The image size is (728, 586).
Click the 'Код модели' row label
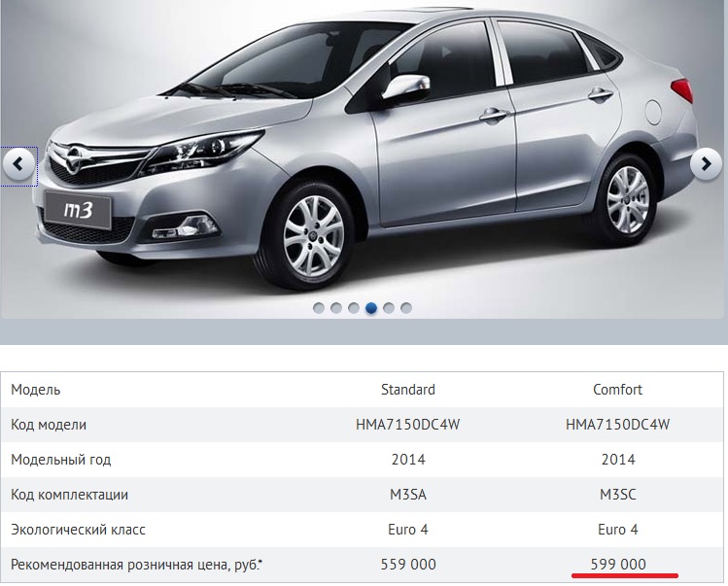[49, 425]
